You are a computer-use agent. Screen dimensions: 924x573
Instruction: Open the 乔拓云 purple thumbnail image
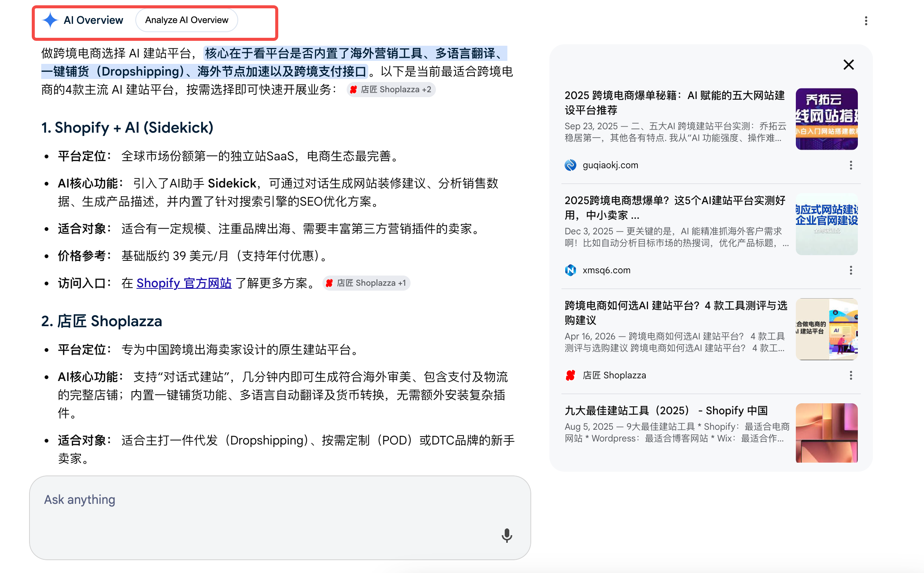[x=826, y=119]
